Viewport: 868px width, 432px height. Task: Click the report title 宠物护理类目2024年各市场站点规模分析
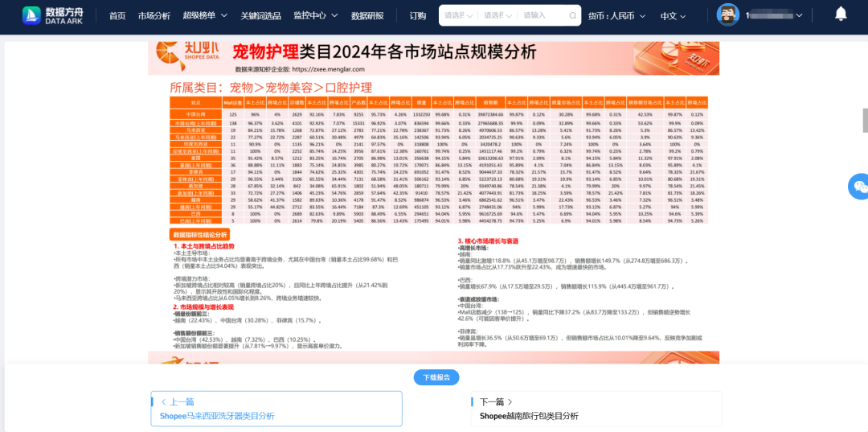pyautogui.click(x=384, y=52)
